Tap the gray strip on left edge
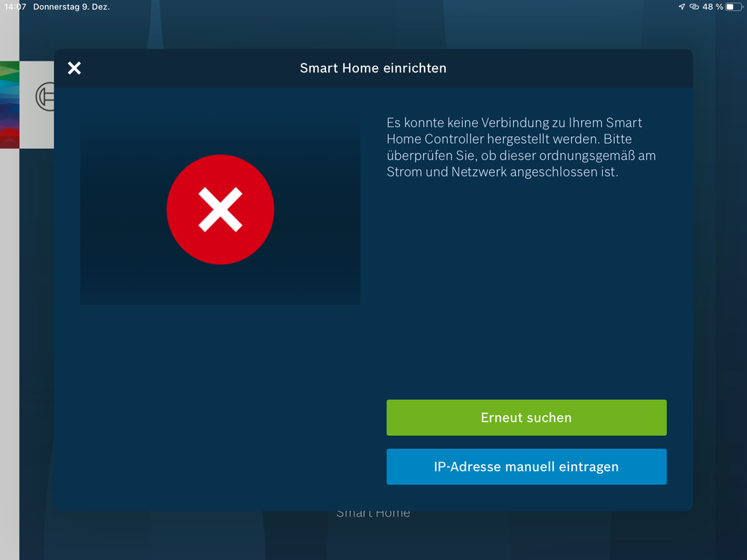This screenshot has width=747, height=560. pos(9,336)
